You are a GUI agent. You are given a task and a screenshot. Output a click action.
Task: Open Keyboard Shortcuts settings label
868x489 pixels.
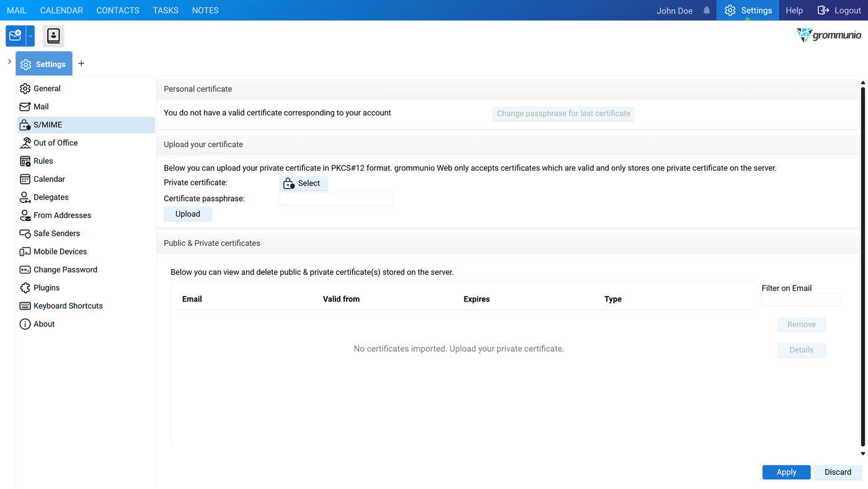pos(68,306)
